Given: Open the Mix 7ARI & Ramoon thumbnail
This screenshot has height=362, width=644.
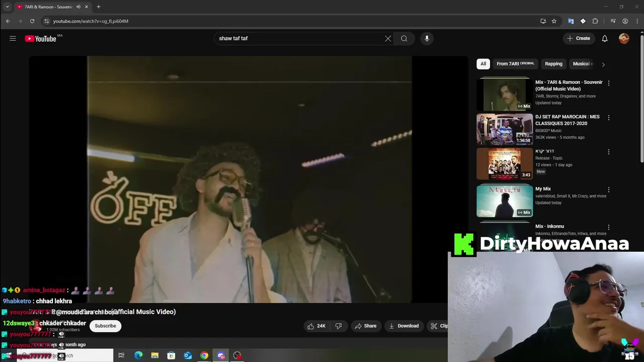Looking at the screenshot, I should click(505, 95).
